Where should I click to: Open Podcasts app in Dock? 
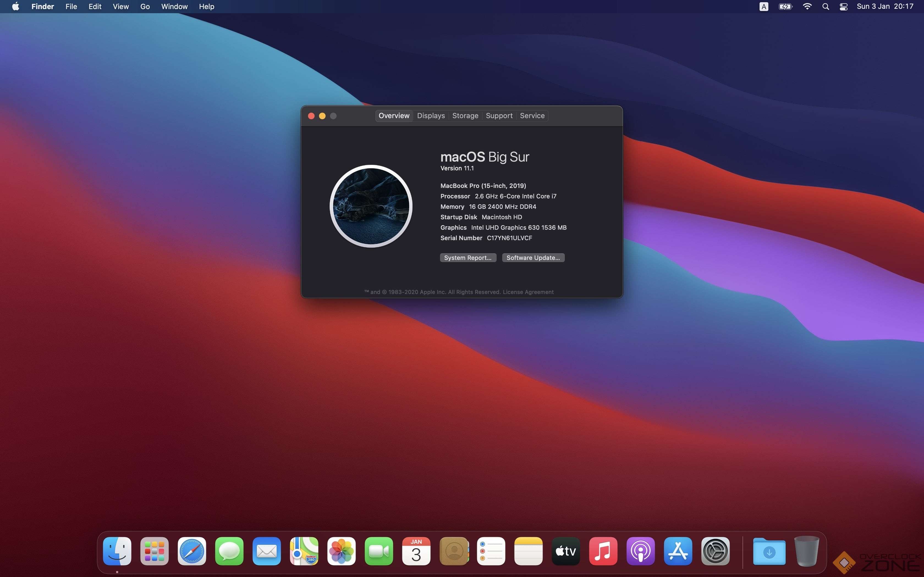point(640,551)
